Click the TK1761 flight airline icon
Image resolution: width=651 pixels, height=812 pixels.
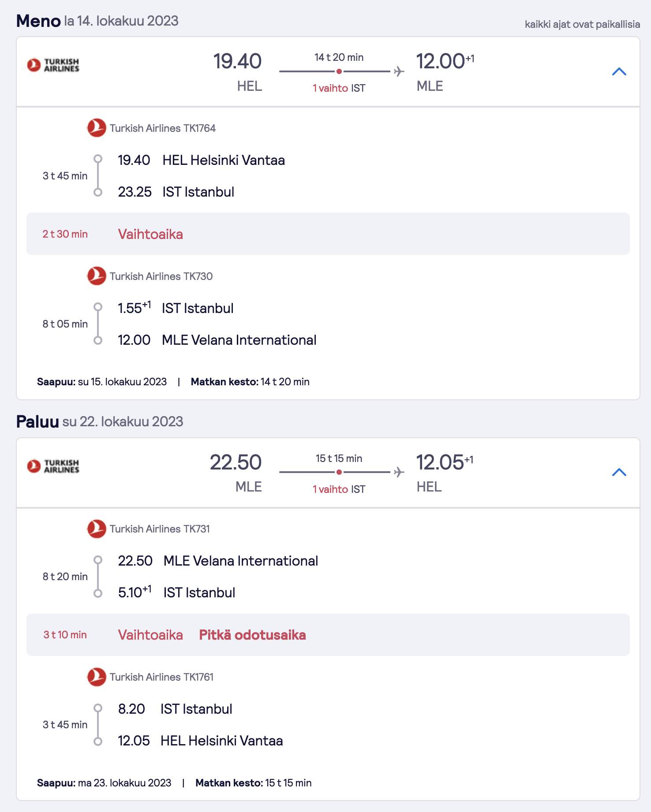[96, 677]
